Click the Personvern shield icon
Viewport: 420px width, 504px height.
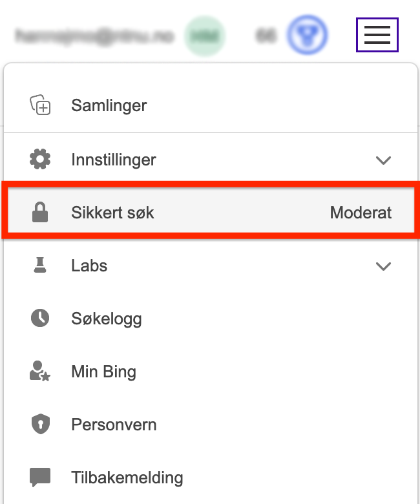pos(41,425)
